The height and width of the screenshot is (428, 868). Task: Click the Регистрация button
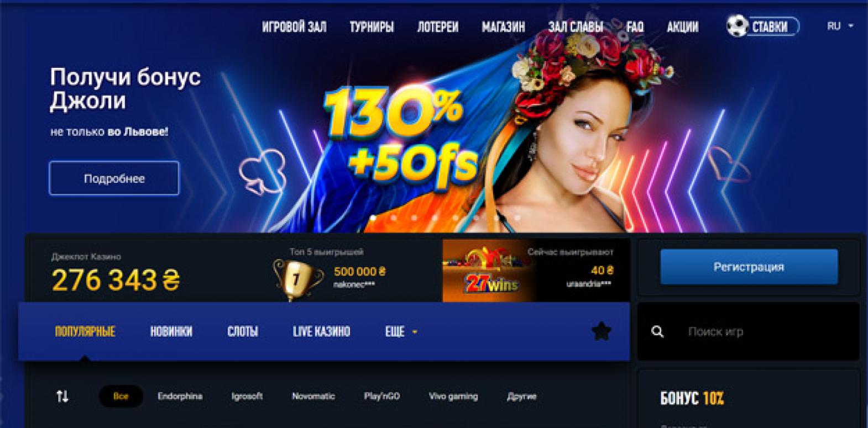pyautogui.click(x=749, y=267)
